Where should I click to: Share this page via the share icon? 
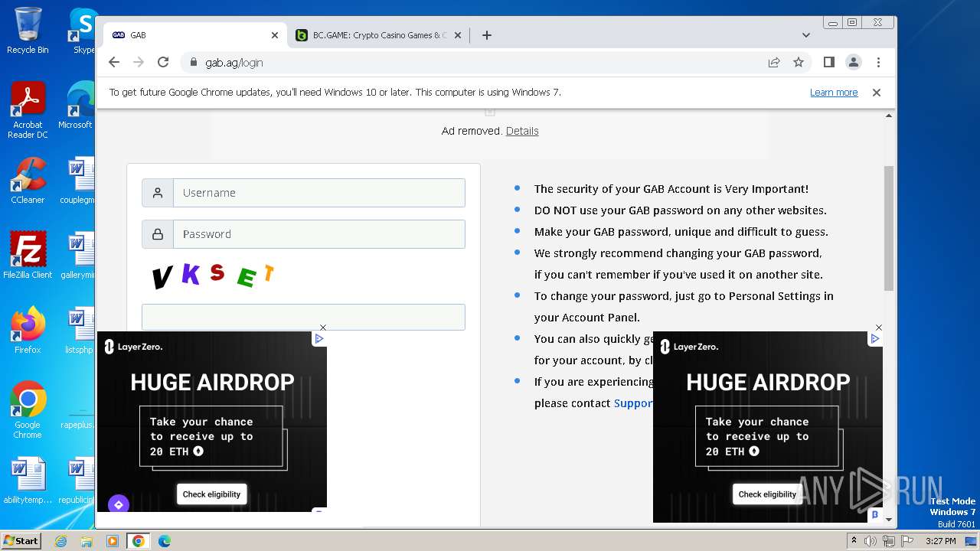[774, 62]
